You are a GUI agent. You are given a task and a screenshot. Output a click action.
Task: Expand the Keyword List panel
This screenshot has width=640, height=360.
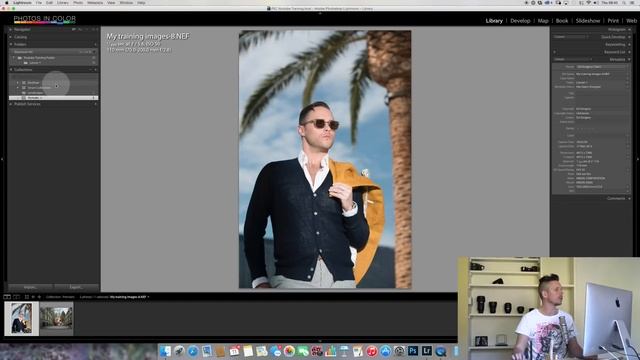click(x=614, y=52)
